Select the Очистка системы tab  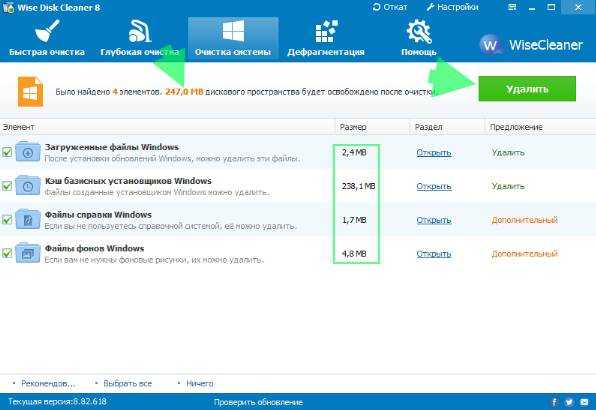point(233,38)
